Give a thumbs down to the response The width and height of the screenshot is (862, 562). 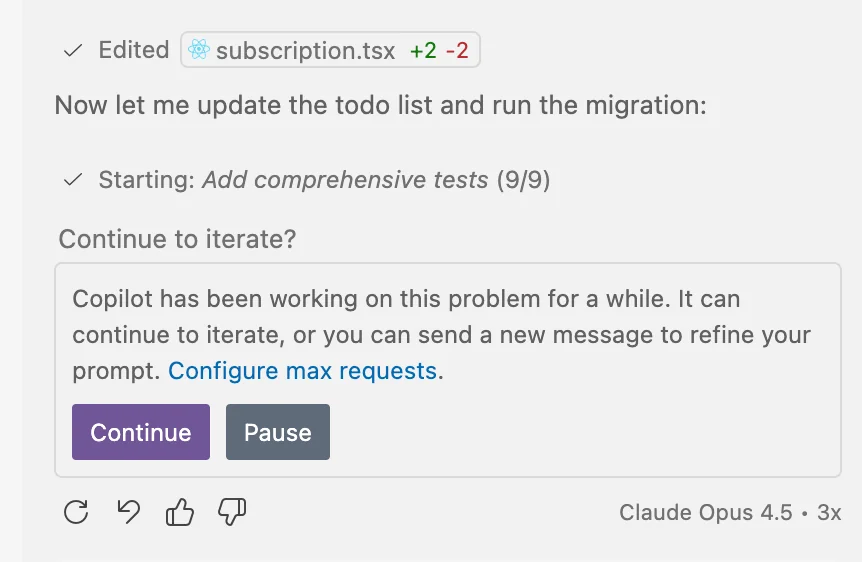tap(232, 513)
